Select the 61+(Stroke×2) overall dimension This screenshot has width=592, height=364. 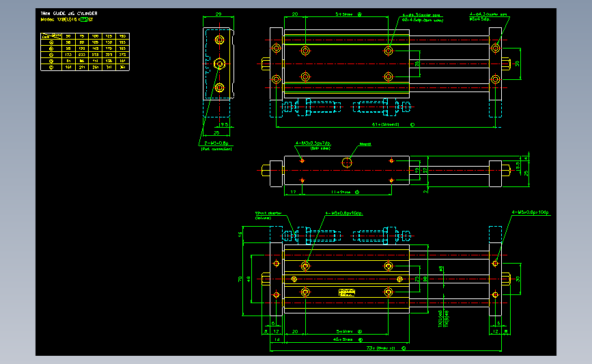click(x=386, y=124)
